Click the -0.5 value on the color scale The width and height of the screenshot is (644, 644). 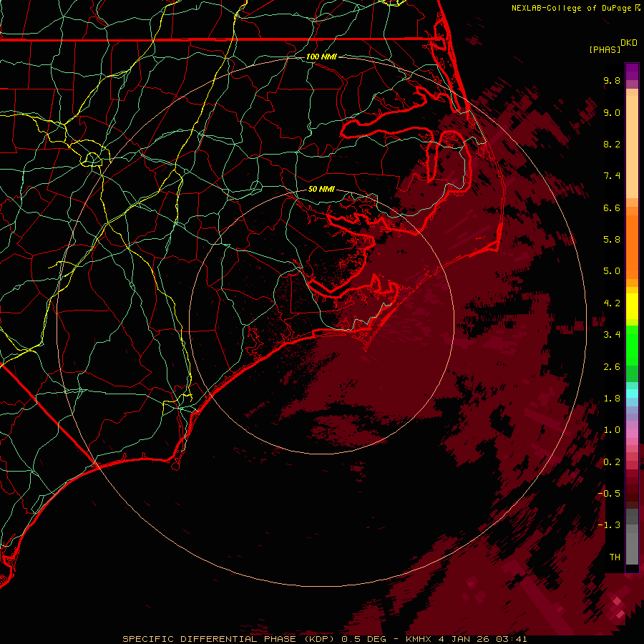click(609, 494)
